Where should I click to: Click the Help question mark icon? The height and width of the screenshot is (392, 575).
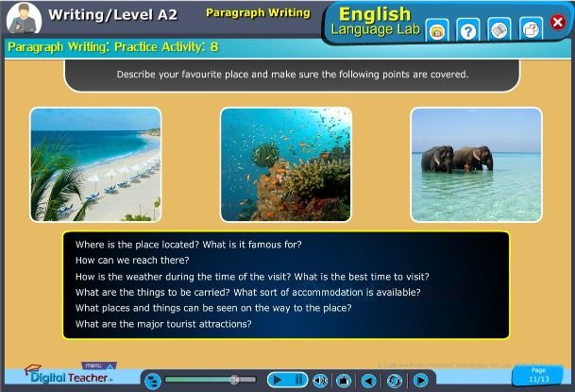467,30
